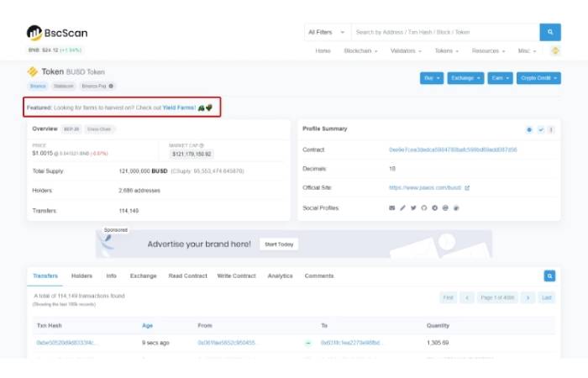Image resolution: width=588 pixels, height=378 pixels.
Task: Open the blog pencil social profile icon
Action: tap(402, 207)
